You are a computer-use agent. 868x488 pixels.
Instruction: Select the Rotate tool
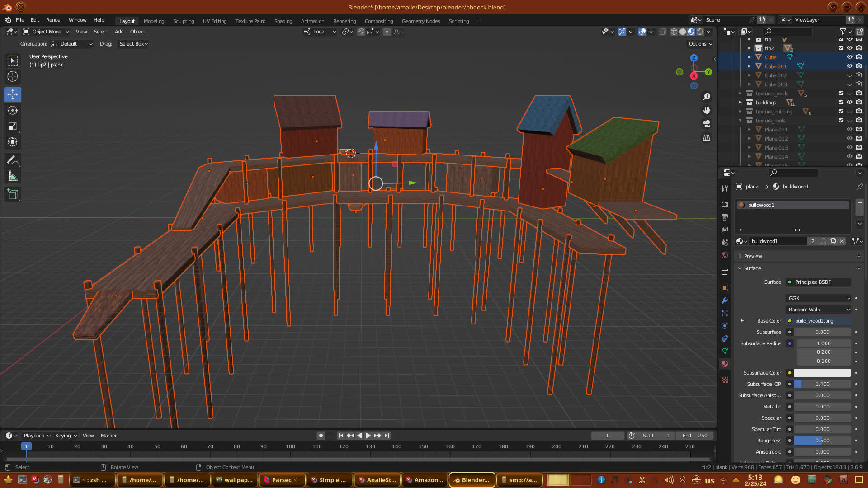coord(13,110)
